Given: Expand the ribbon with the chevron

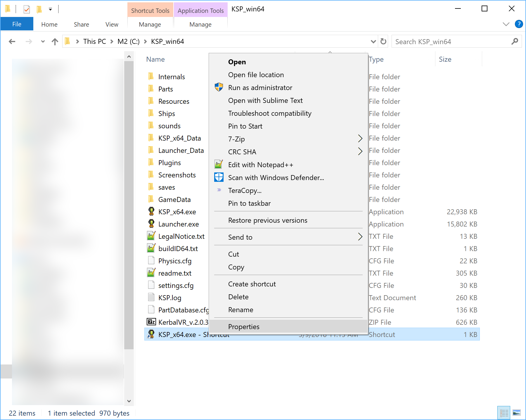Looking at the screenshot, I should [506, 24].
